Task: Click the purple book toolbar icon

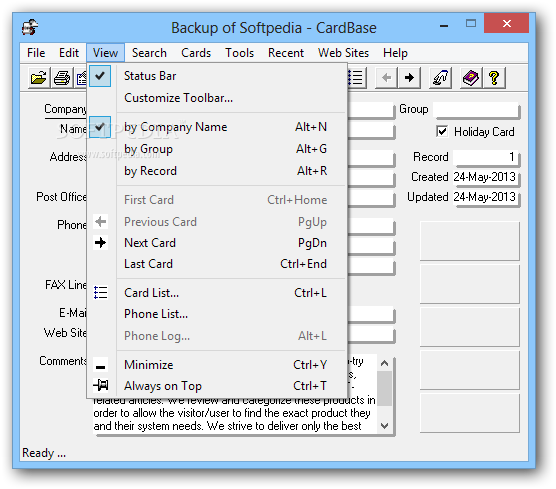Action: (x=471, y=78)
